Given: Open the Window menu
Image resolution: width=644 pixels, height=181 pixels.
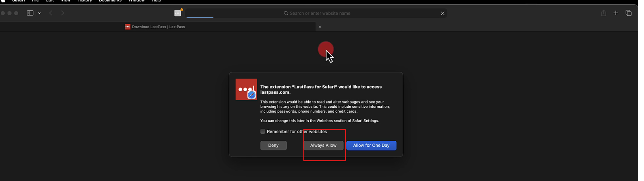Looking at the screenshot, I should [136, 1].
